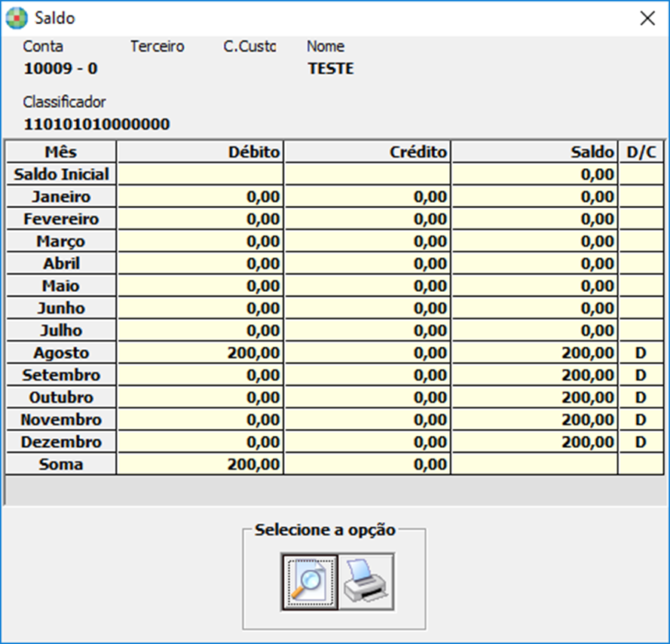Select the Julho row label

(x=61, y=330)
